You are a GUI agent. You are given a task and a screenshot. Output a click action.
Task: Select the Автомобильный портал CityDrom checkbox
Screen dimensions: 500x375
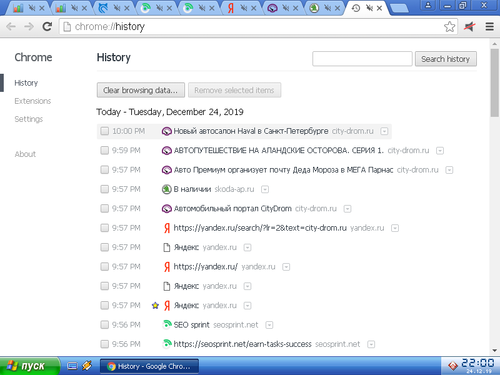105,209
